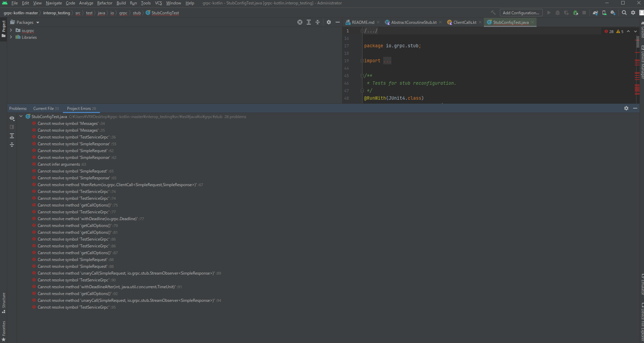Image resolution: width=644 pixels, height=343 pixels.
Task: Open the Navigate menu
Action: coord(54,3)
